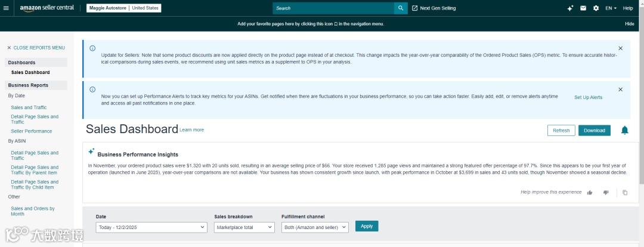
Task: Open the messages envelope icon
Action: [583, 8]
